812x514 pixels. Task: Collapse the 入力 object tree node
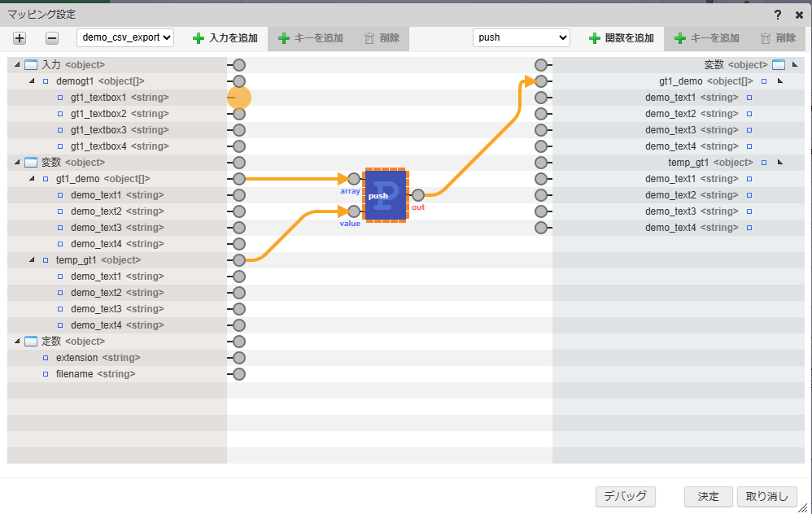17,65
